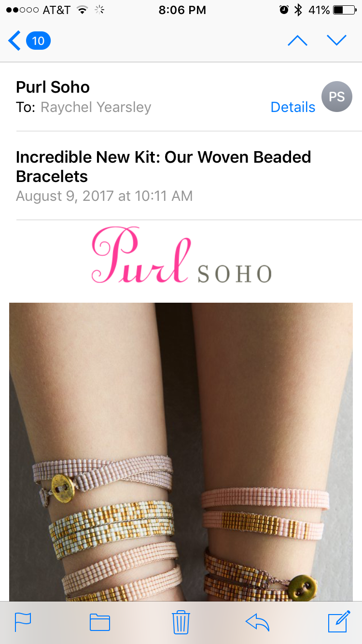The image size is (362, 644).
Task: Move the message using the folder icon
Action: 100,622
